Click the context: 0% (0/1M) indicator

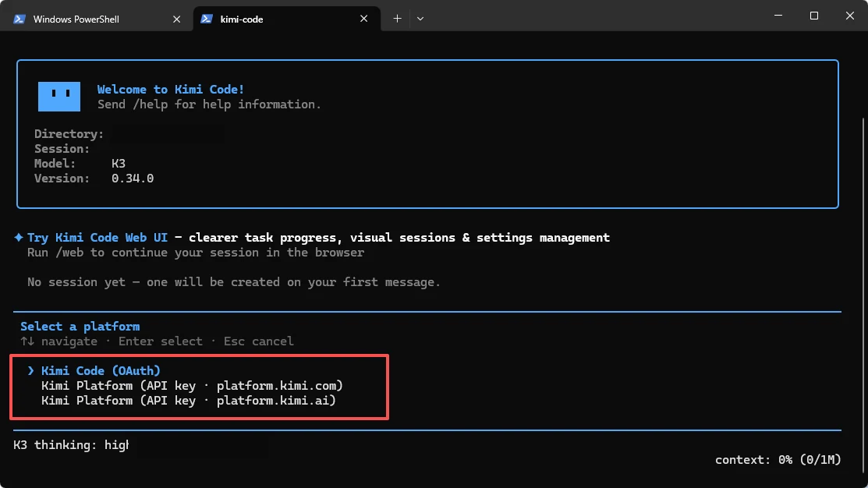(778, 460)
